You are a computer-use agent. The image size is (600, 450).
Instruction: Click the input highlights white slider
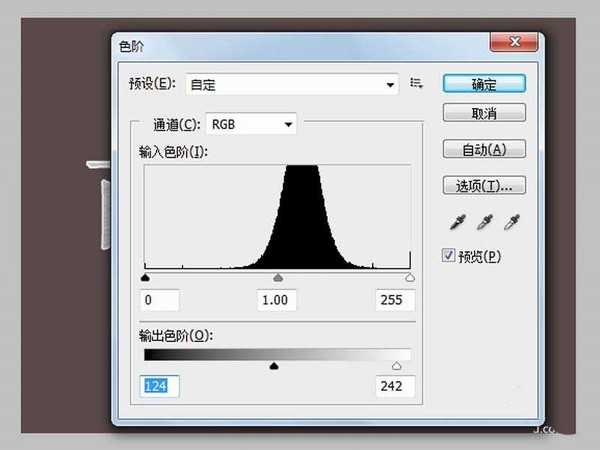(410, 277)
